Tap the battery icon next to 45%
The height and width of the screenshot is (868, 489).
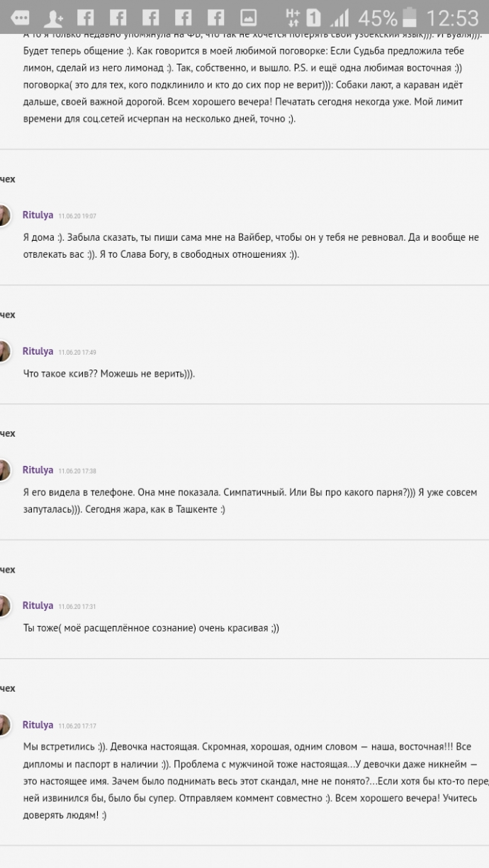410,17
